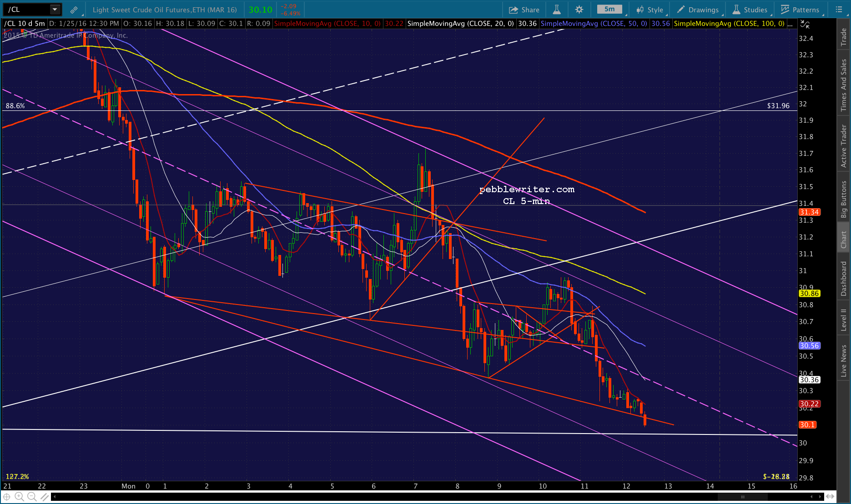
Task: Click the red 31.34 price axis bubble
Action: [x=810, y=212]
